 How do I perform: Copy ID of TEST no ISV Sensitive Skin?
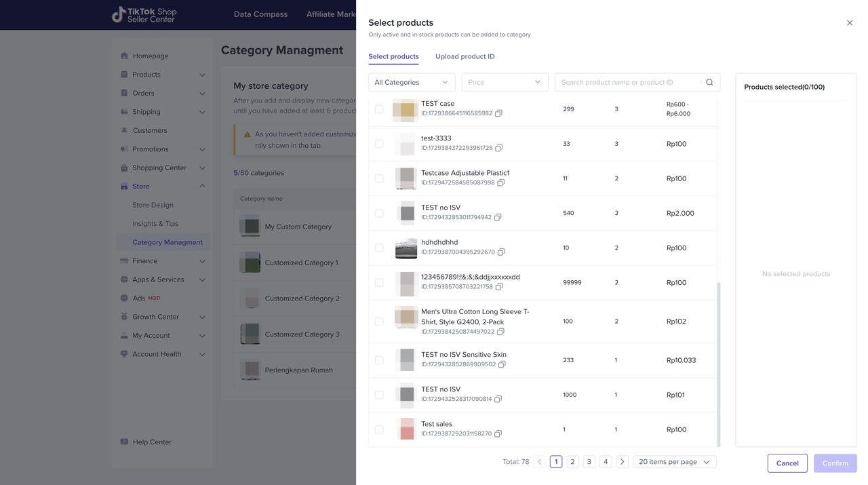point(502,365)
